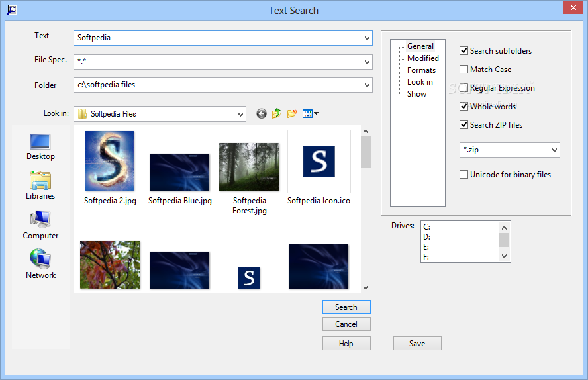Click the file list scroll down arrow
Viewport: 588px width, 380px height.
coord(366,288)
